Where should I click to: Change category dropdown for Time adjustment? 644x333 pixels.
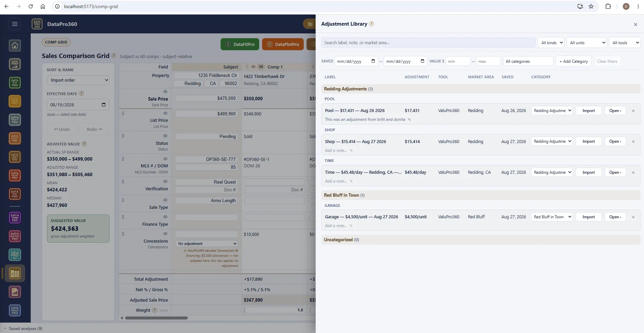pos(552,172)
